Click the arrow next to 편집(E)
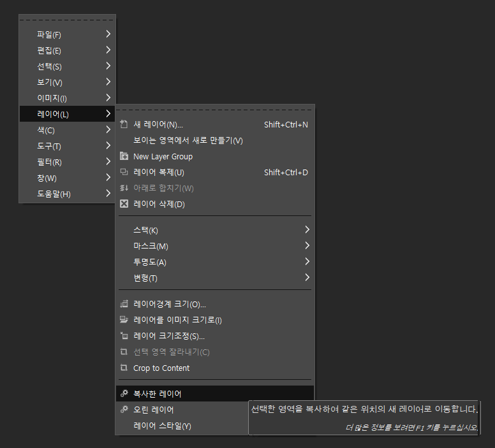Image resolution: width=495 pixels, height=448 pixels. [x=108, y=50]
